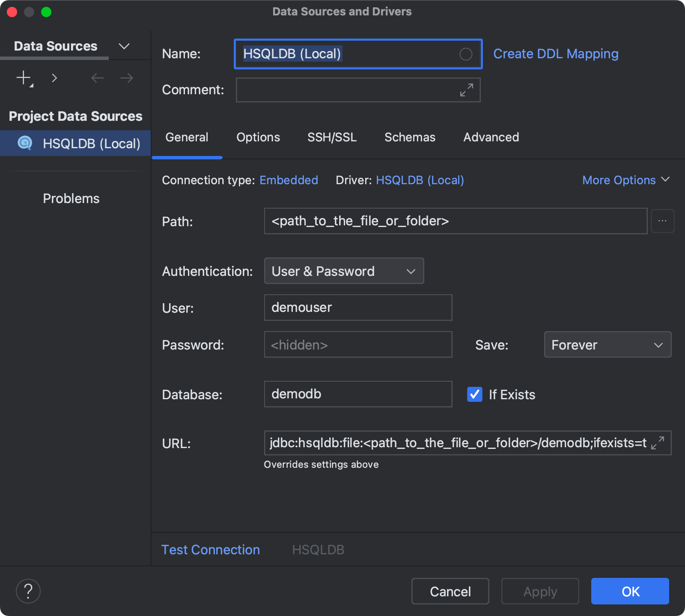Click the forward navigation arrow icon

pos(125,78)
